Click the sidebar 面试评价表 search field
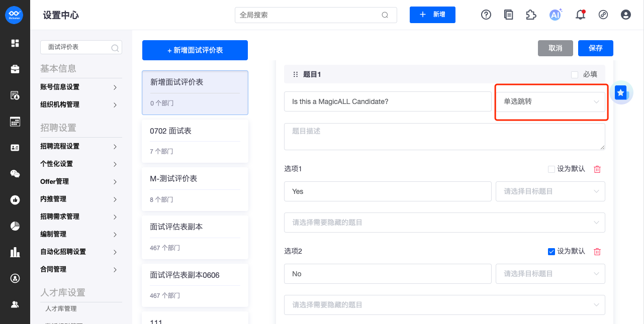 (x=81, y=47)
